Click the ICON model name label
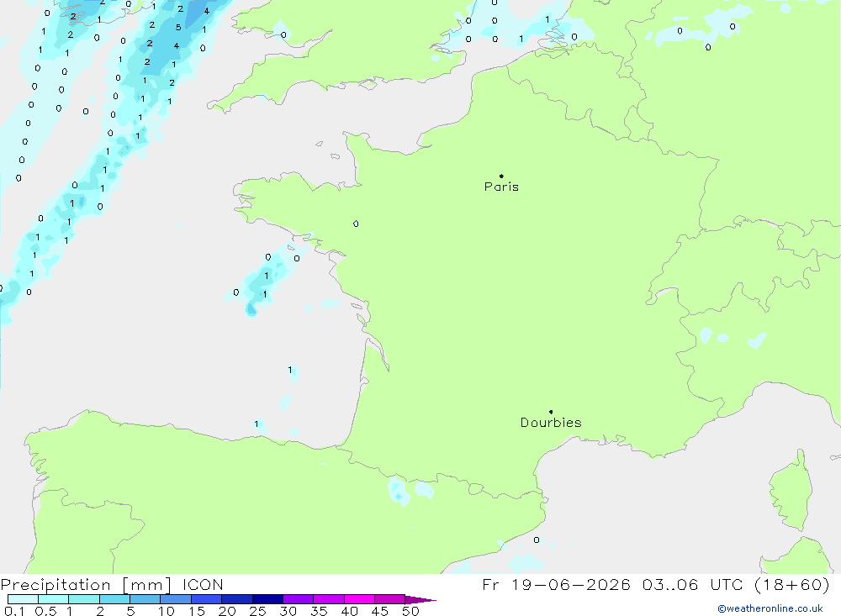Screen dimensions: 841x616 [203, 585]
